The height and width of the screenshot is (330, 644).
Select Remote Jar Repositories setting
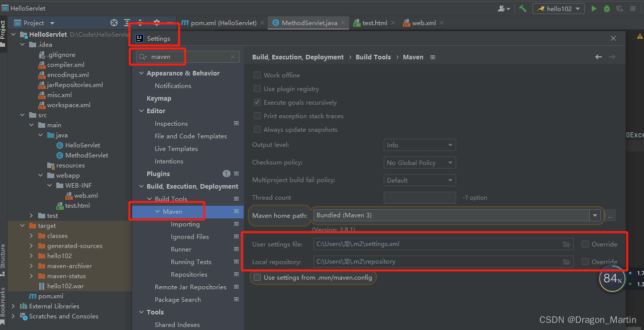pyautogui.click(x=190, y=287)
